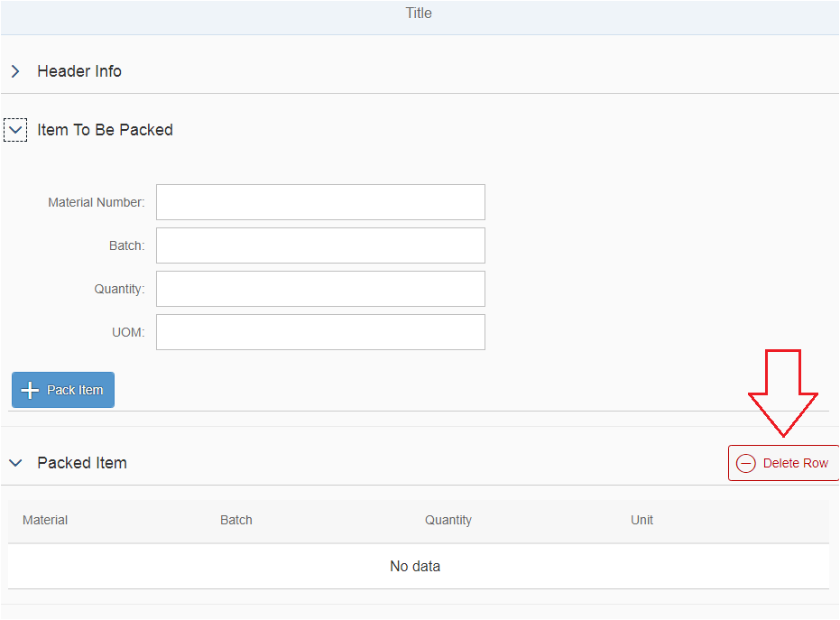
Task: Click the Material column header
Action: (45, 520)
